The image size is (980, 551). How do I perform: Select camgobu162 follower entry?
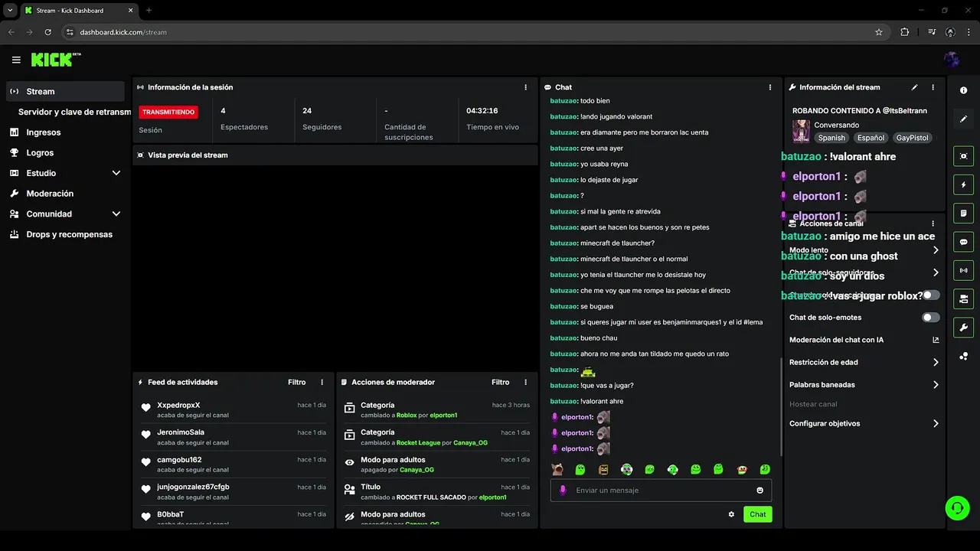[x=234, y=465]
